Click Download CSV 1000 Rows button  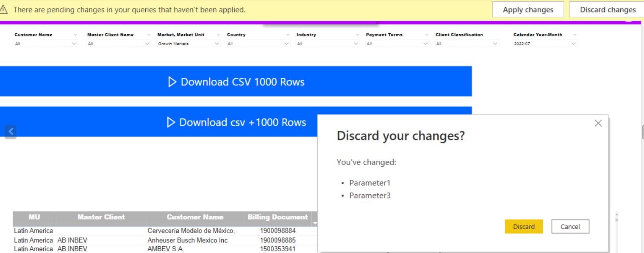click(236, 81)
